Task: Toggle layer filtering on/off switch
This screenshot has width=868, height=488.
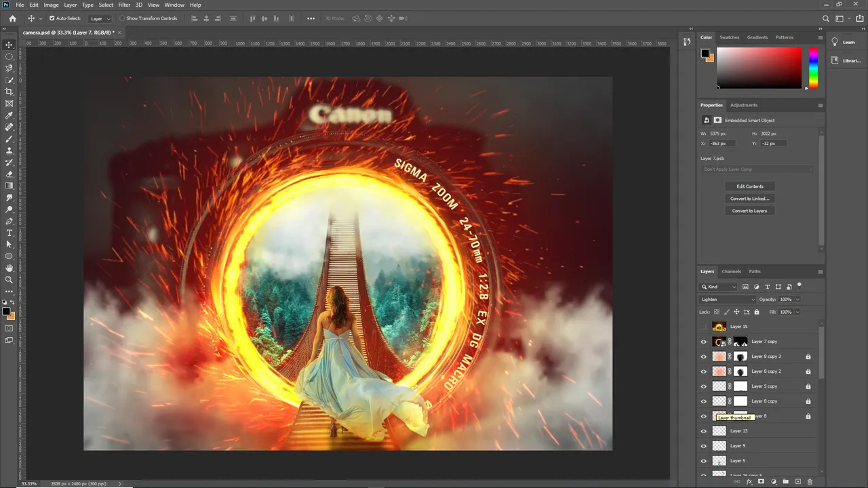Action: coord(800,286)
